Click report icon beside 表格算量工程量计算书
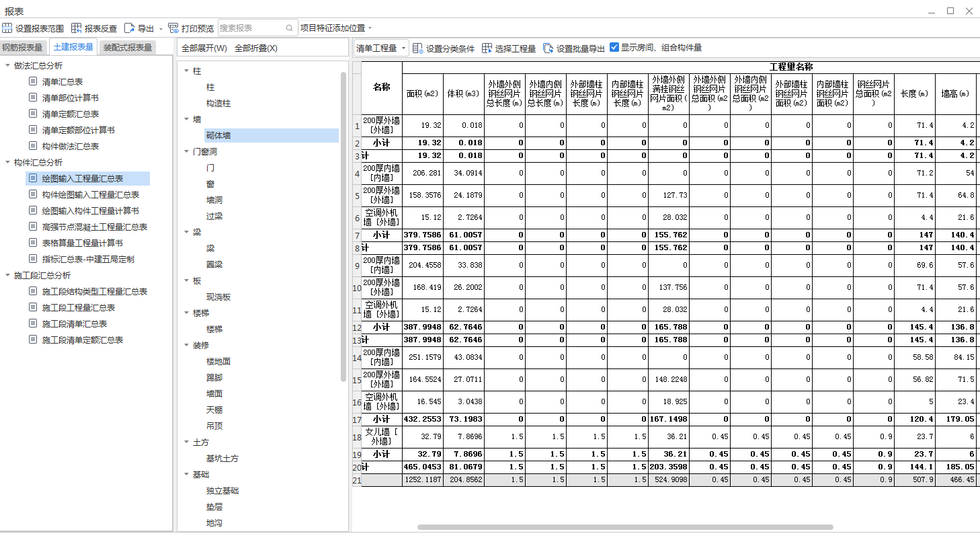 coord(33,243)
